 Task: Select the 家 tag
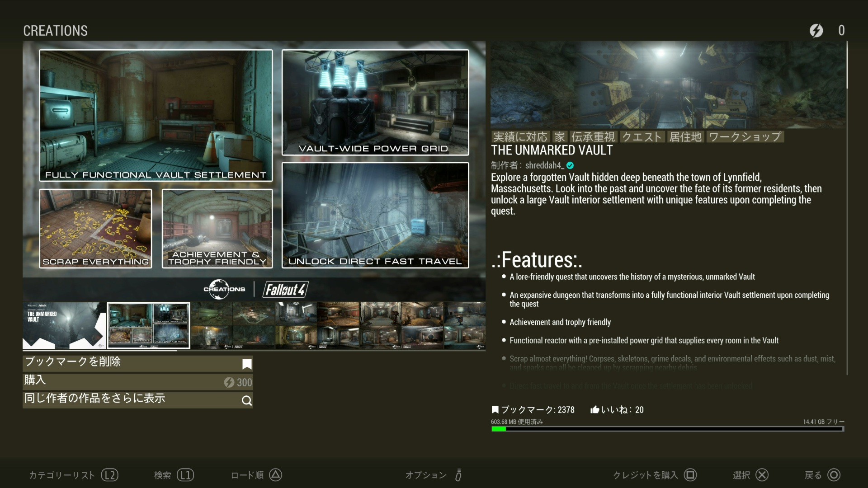[x=560, y=136]
